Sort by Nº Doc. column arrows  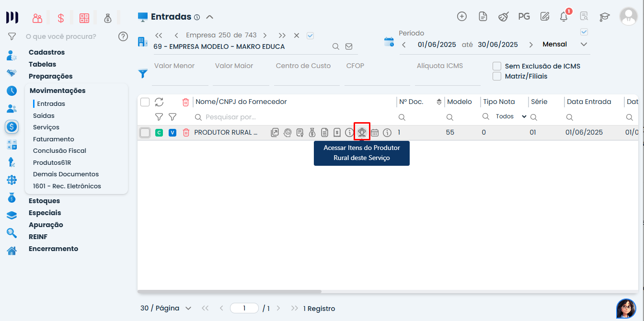(439, 102)
